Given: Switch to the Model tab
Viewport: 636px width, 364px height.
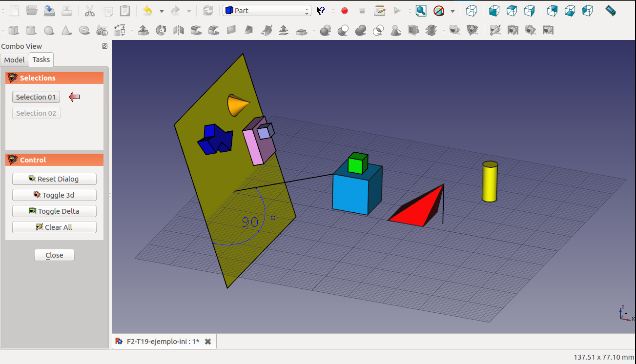Looking at the screenshot, I should pyautogui.click(x=14, y=60).
